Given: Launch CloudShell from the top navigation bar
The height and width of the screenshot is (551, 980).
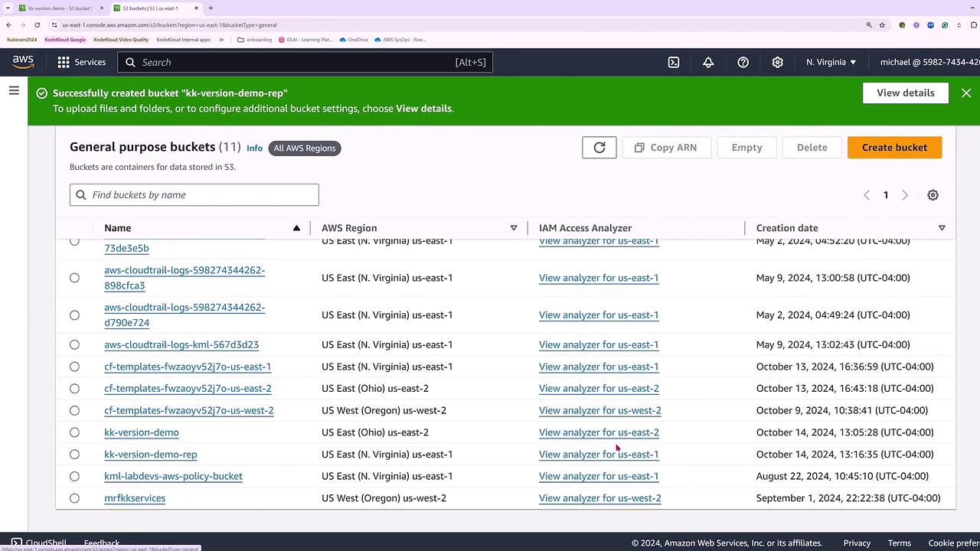Looking at the screenshot, I should 674,62.
